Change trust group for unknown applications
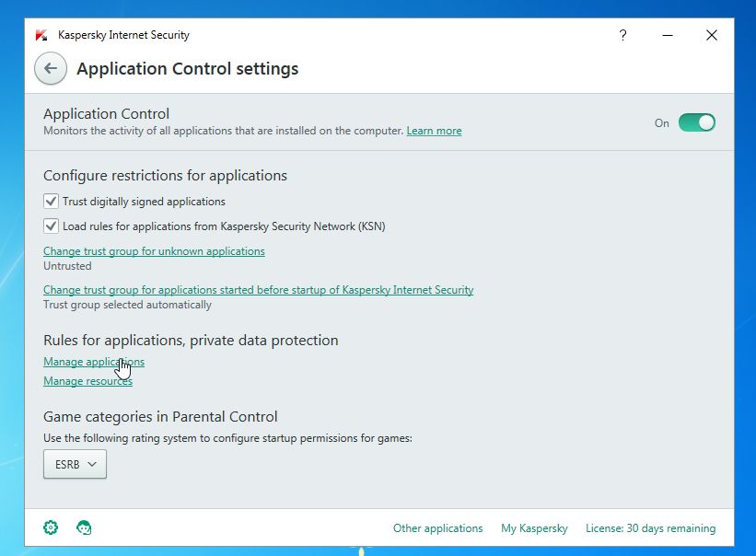 (154, 251)
